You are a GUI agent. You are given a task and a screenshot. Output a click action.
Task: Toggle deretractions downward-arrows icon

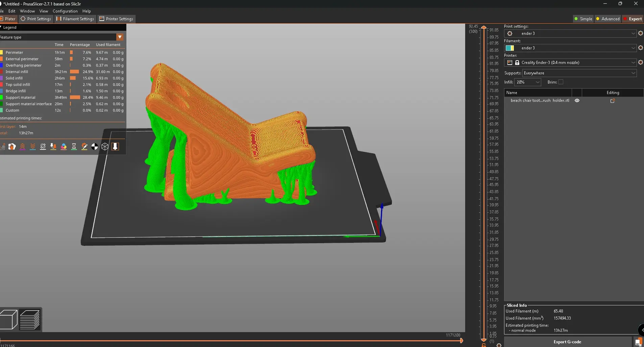coord(33,146)
